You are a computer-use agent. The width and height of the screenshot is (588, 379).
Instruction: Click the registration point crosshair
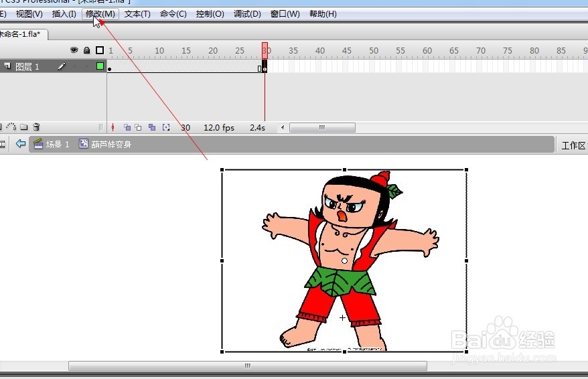(342, 318)
